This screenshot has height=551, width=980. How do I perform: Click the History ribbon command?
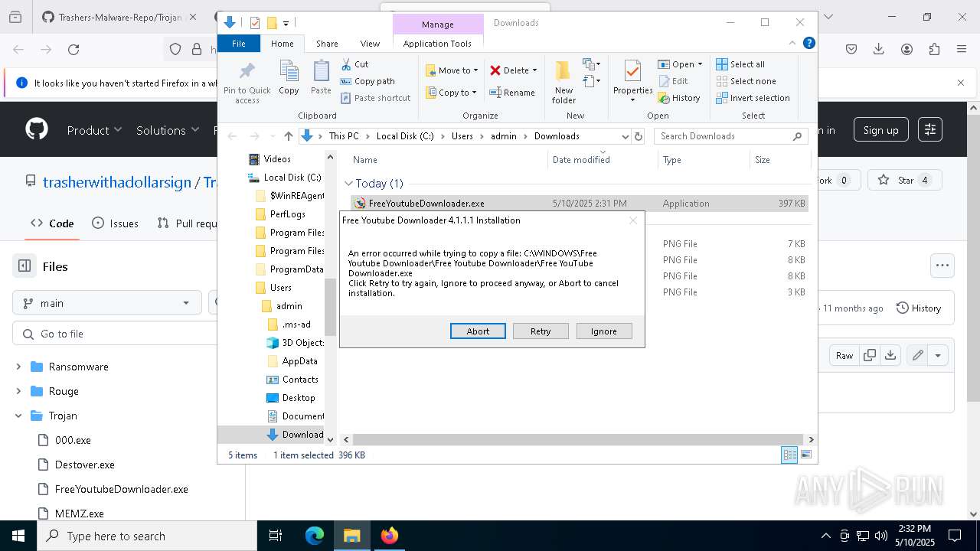click(x=679, y=98)
